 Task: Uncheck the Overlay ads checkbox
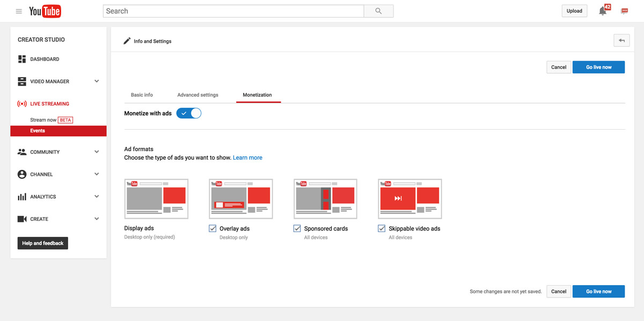pos(213,229)
